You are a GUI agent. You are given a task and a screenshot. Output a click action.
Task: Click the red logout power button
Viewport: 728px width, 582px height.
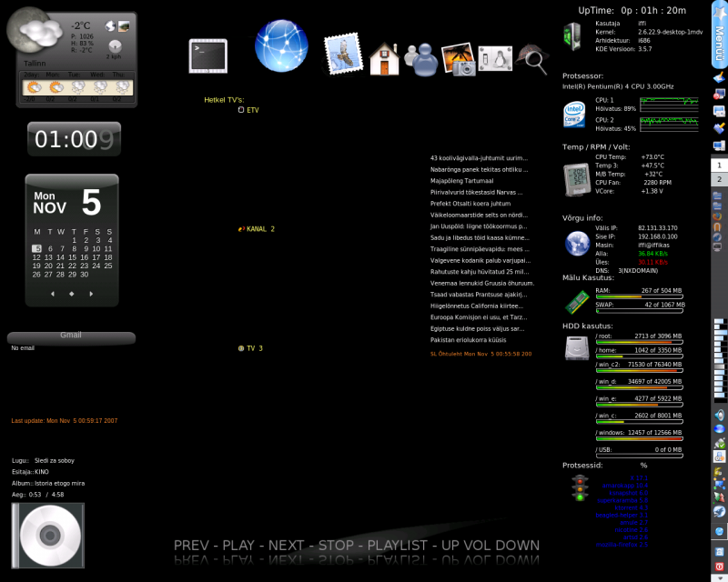pyautogui.click(x=719, y=567)
